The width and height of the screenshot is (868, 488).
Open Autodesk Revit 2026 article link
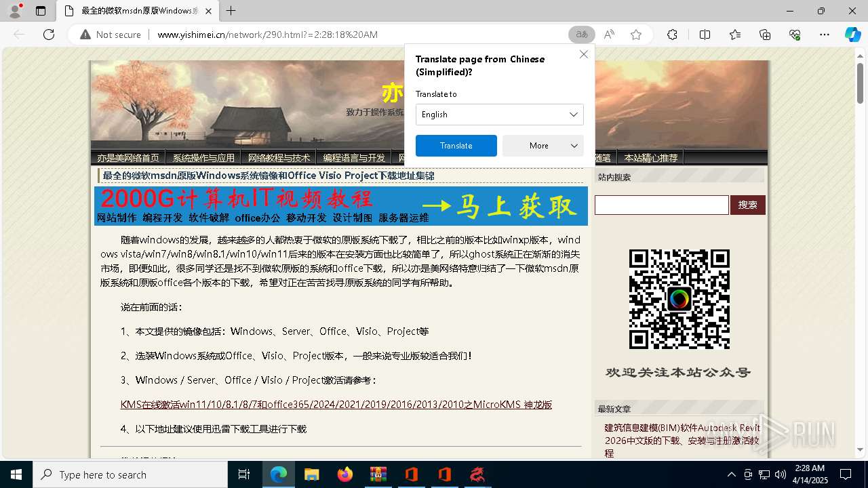coord(683,441)
